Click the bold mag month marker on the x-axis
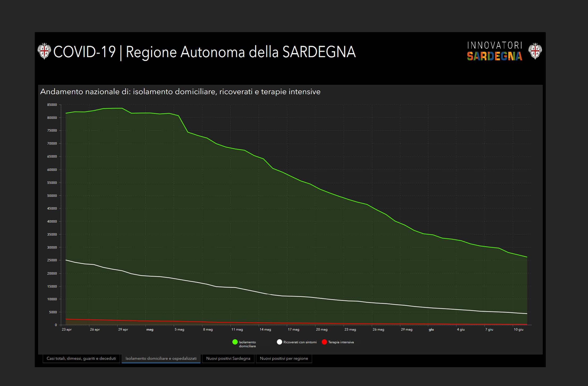Image resolution: width=588 pixels, height=386 pixels. (x=150, y=329)
